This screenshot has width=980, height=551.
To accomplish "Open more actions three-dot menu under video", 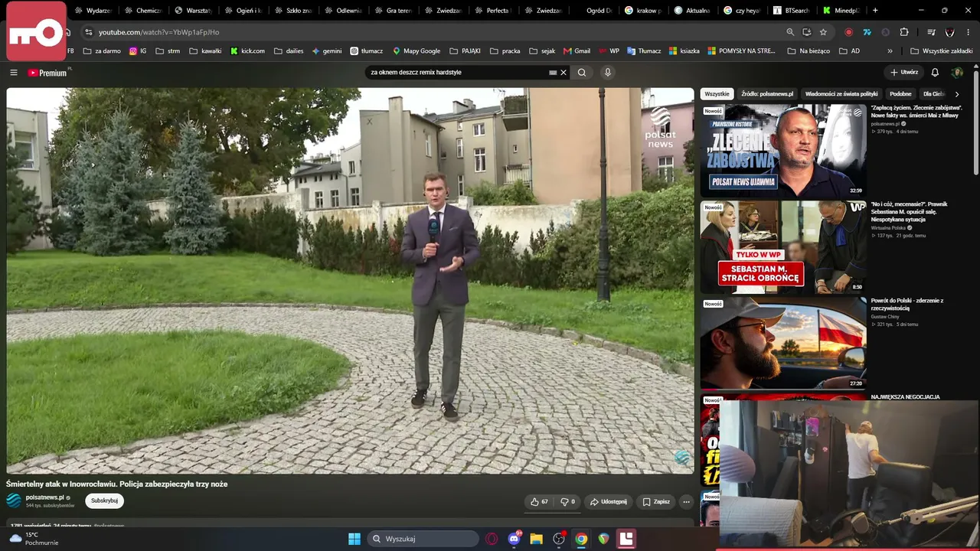I will [686, 502].
